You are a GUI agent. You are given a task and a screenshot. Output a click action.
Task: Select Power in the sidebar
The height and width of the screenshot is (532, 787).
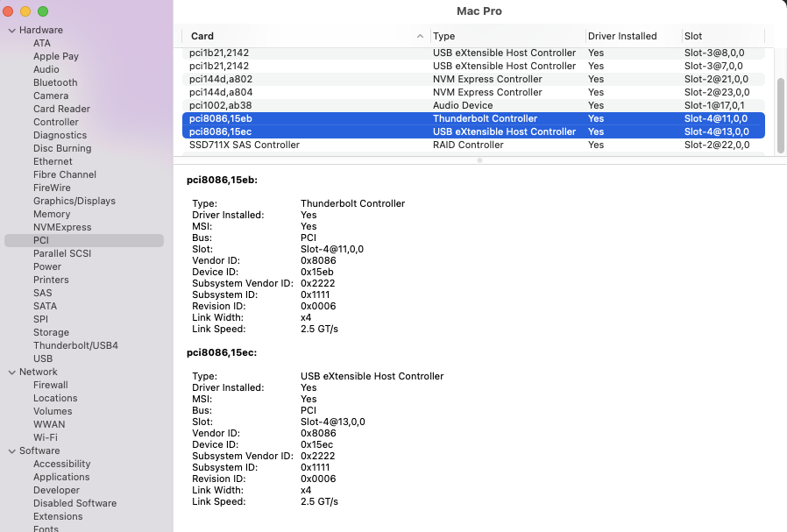(47, 266)
